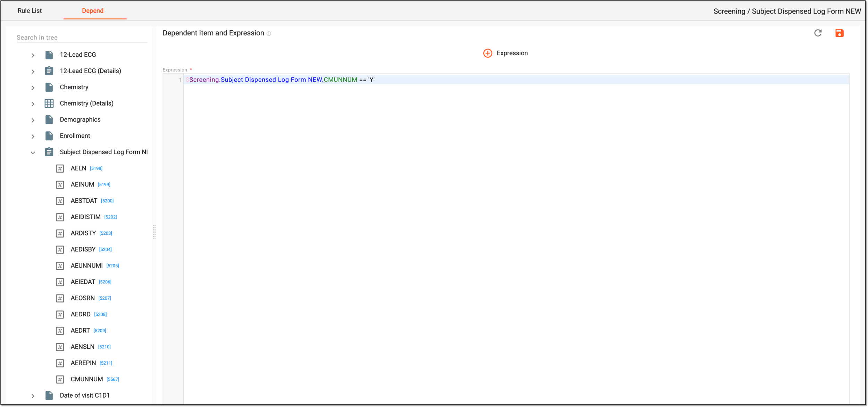Click the panel splitter drag handle
Screen dimensions: 868x407
click(x=154, y=232)
